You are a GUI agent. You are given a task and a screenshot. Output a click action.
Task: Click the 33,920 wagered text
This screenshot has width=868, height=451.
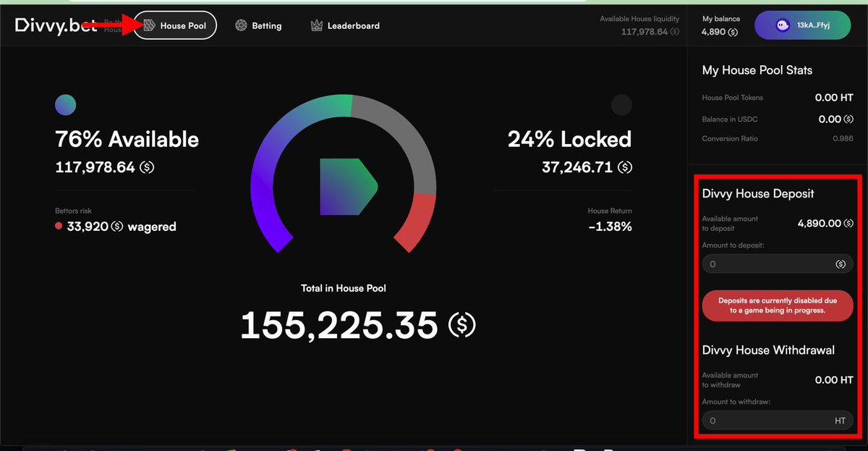click(122, 227)
